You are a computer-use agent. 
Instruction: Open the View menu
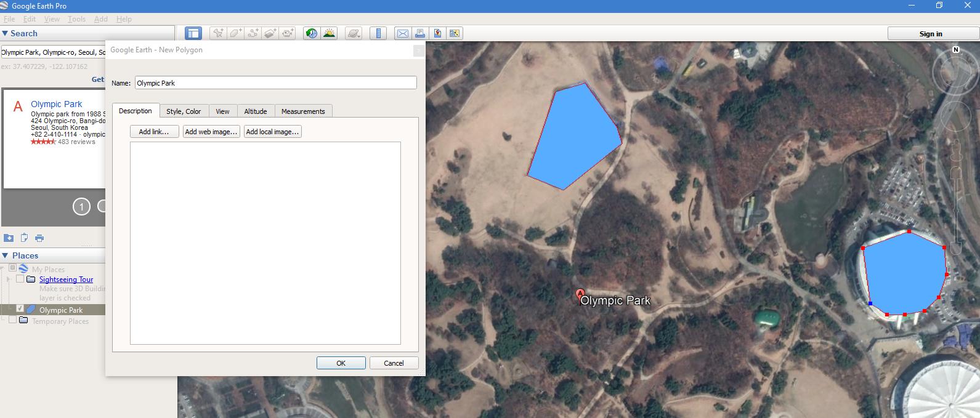click(x=52, y=19)
